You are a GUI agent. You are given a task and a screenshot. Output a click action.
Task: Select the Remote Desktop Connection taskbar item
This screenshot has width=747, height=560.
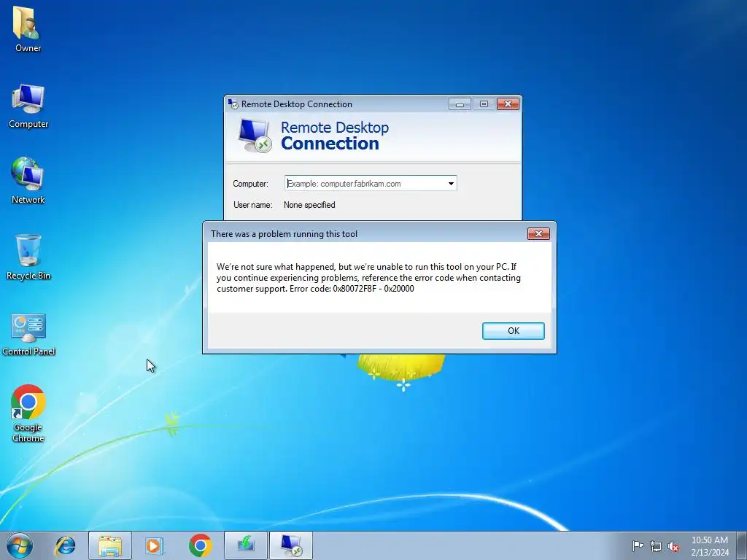pos(291,545)
